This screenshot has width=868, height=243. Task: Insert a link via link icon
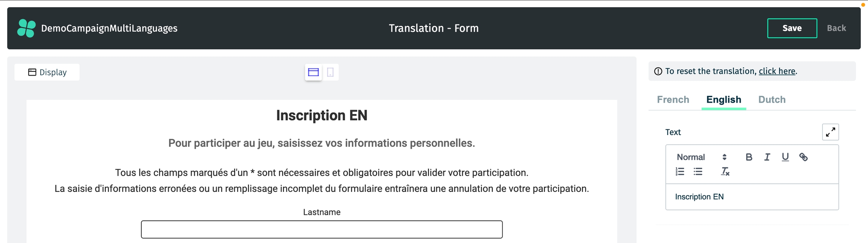[803, 157]
